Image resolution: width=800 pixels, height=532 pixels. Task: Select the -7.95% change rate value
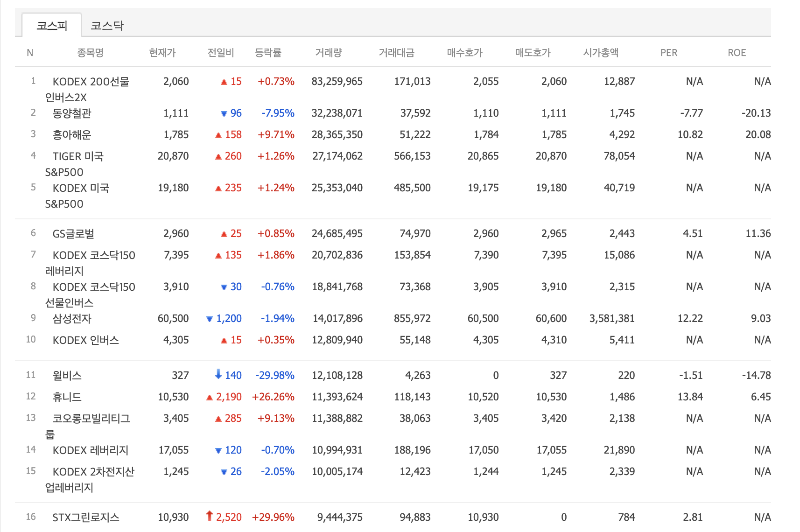click(x=278, y=113)
